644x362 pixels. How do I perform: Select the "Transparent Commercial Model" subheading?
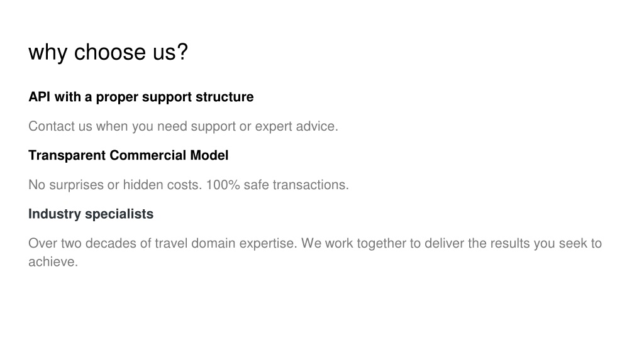pos(128,156)
